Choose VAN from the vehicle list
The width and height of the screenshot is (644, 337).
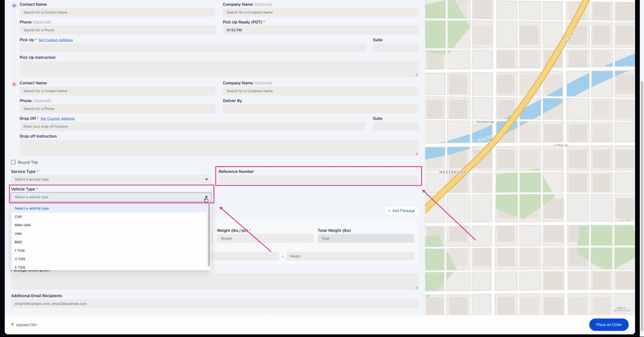click(x=109, y=234)
